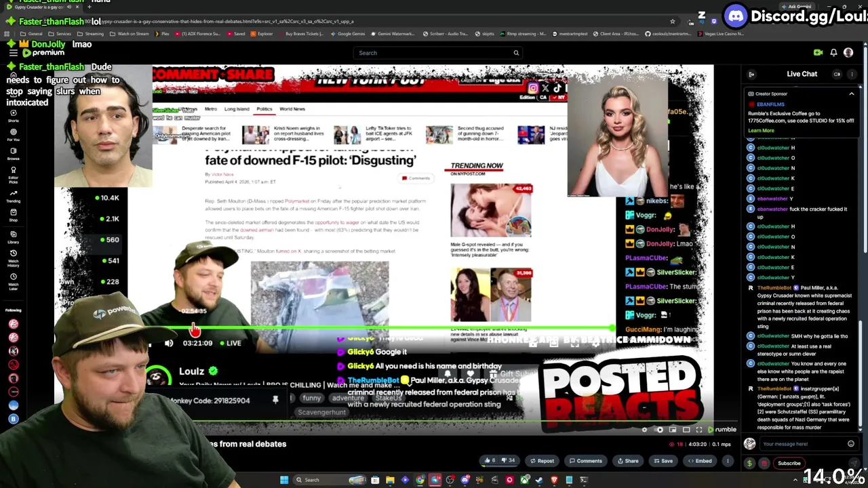Save the video with Save button

663,461
